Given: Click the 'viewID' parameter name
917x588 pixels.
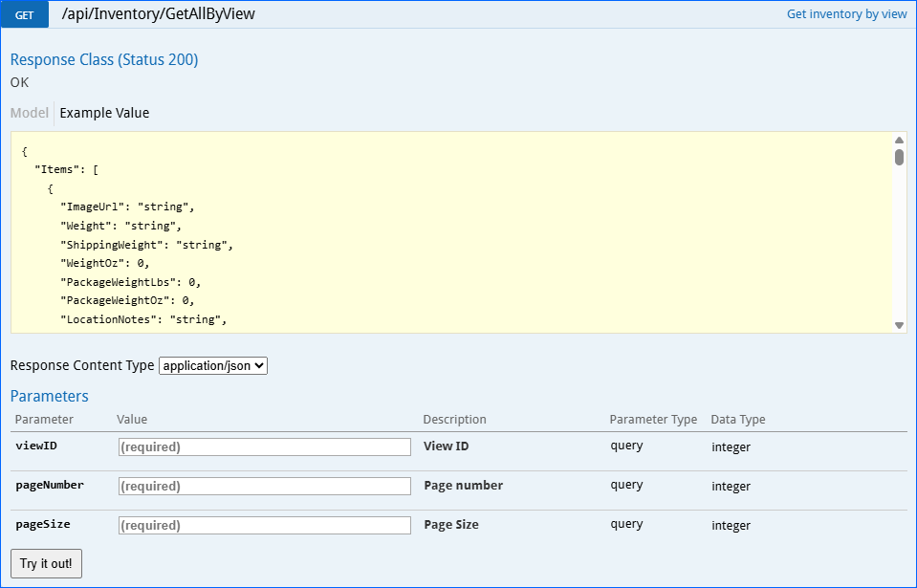Looking at the screenshot, I should coord(36,446).
